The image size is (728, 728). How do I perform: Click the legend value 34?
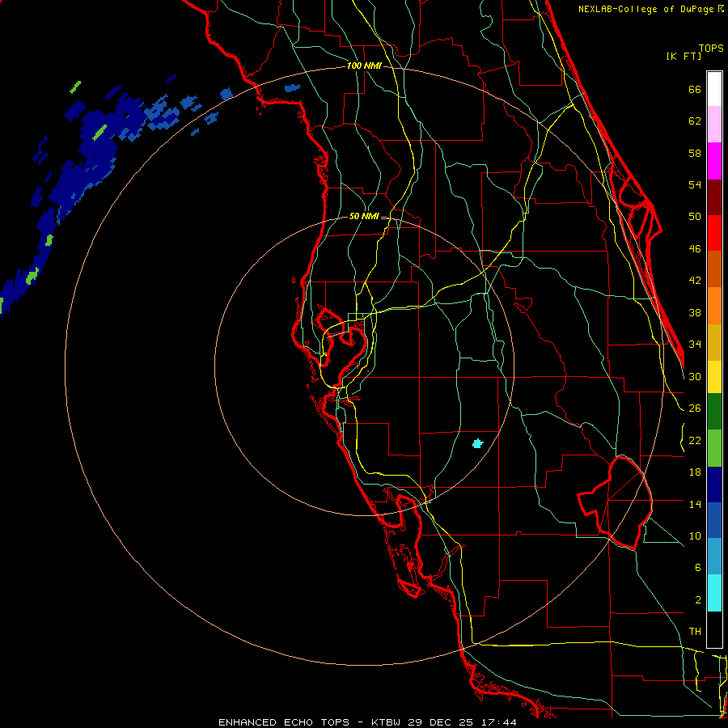[695, 345]
